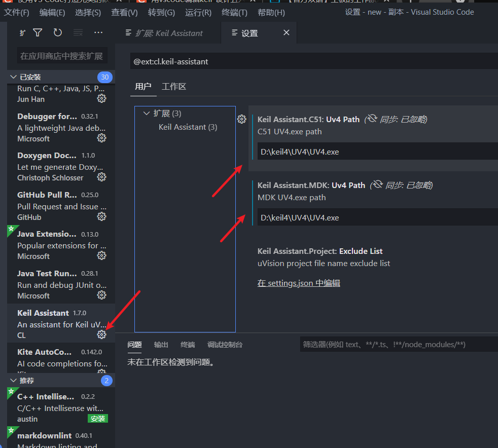498x448 pixels.
Task: Click the Keil Assistant.Project: Exclude List setting title
Action: 320,251
